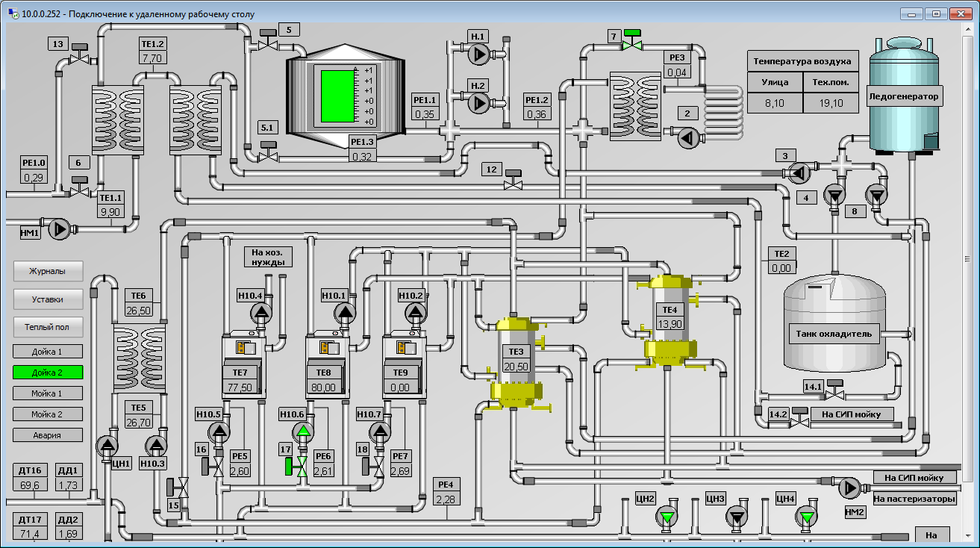Click the HM2 pump icon
This screenshot has width=980, height=548.
point(849,488)
